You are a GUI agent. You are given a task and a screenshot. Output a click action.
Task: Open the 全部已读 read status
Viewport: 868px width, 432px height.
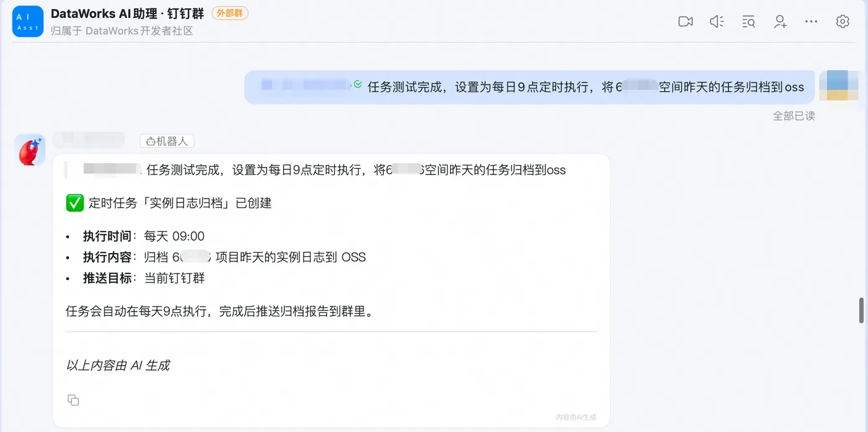794,116
